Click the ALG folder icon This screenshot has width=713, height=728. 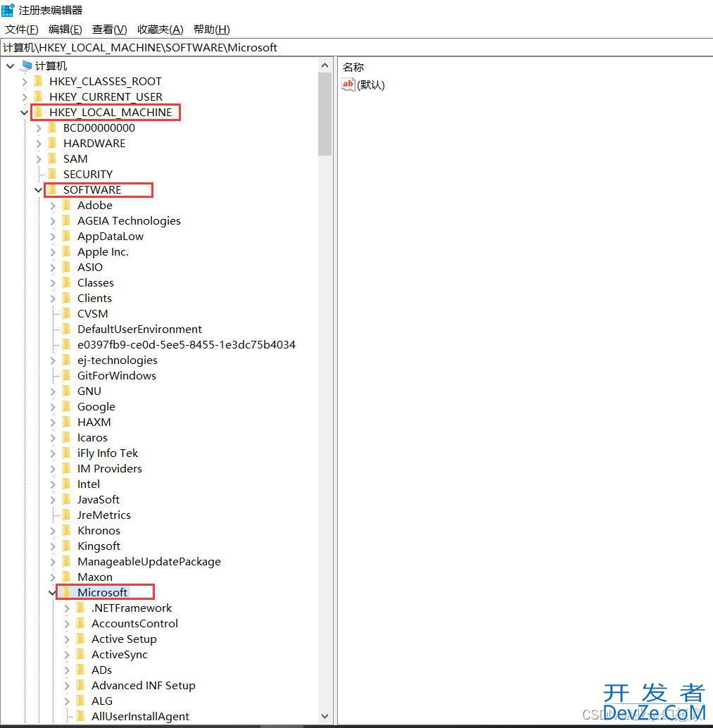click(x=80, y=701)
